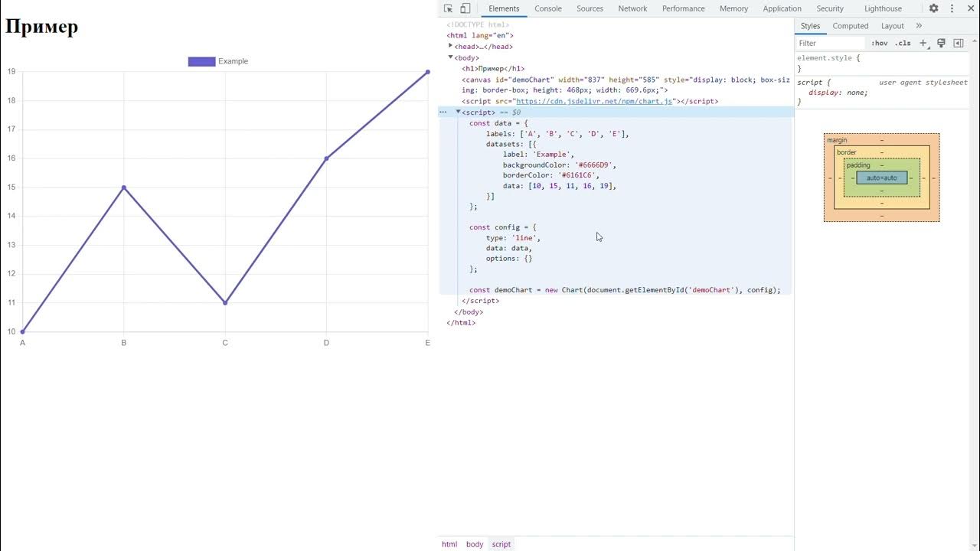Image resolution: width=980 pixels, height=551 pixels.
Task: Click the auto×auto content box
Action: [882, 178]
